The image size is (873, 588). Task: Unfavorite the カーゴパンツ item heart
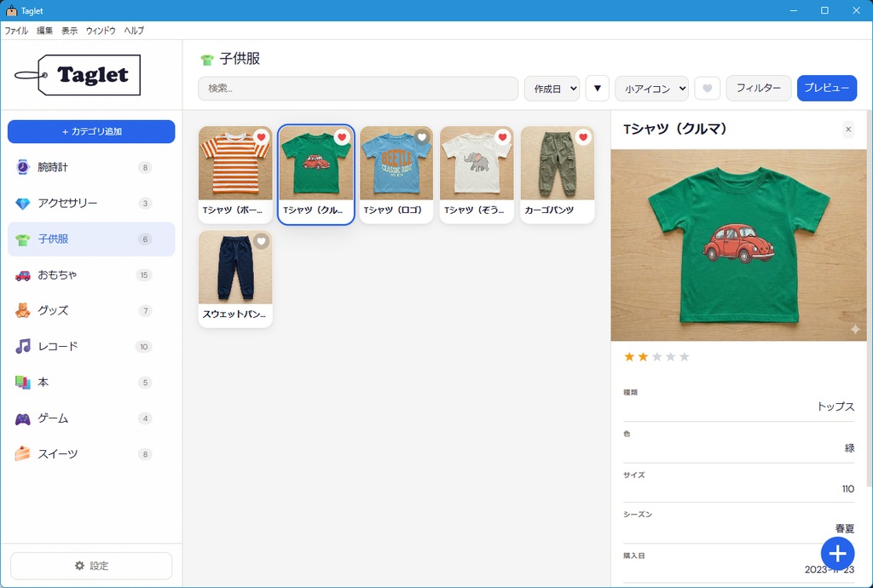point(582,135)
